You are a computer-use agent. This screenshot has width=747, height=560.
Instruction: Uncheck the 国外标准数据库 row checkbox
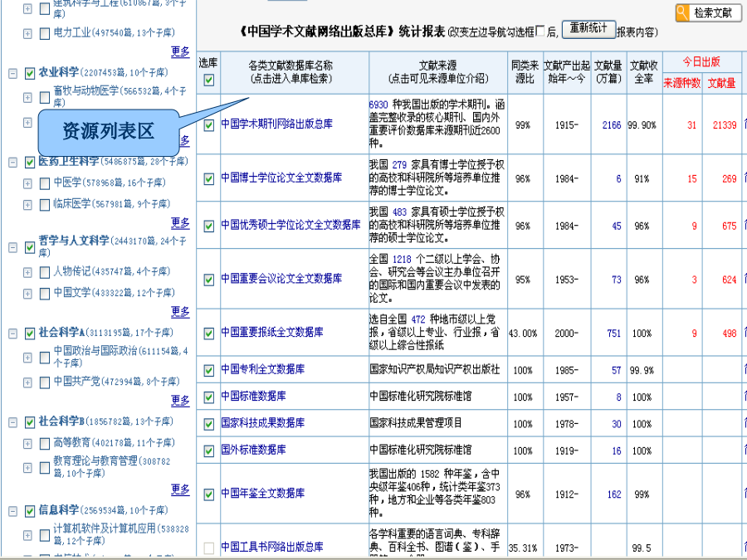208,450
